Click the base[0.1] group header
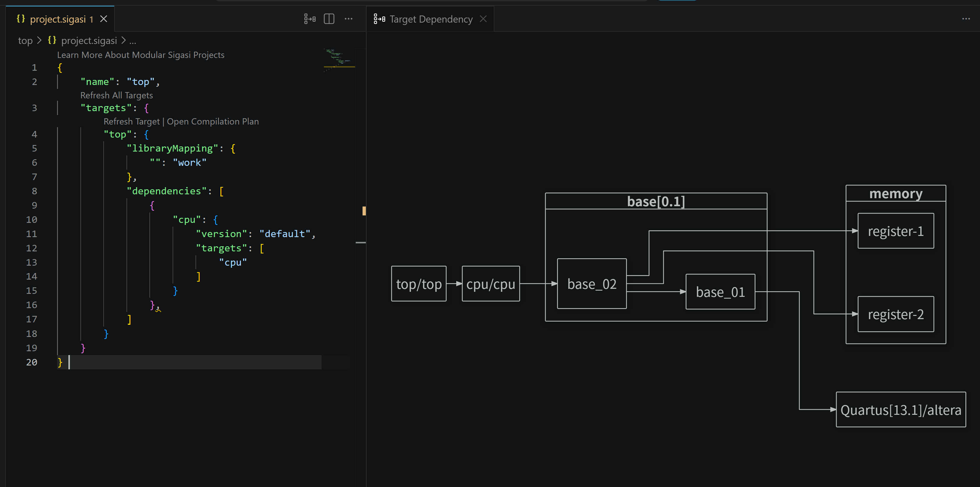This screenshot has height=487, width=980. click(x=656, y=201)
